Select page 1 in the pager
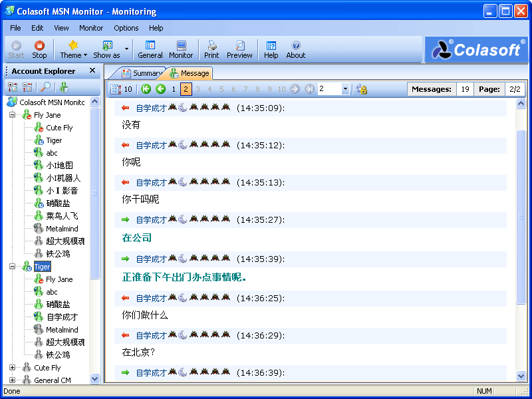Image resolution: width=532 pixels, height=399 pixels. (x=174, y=89)
